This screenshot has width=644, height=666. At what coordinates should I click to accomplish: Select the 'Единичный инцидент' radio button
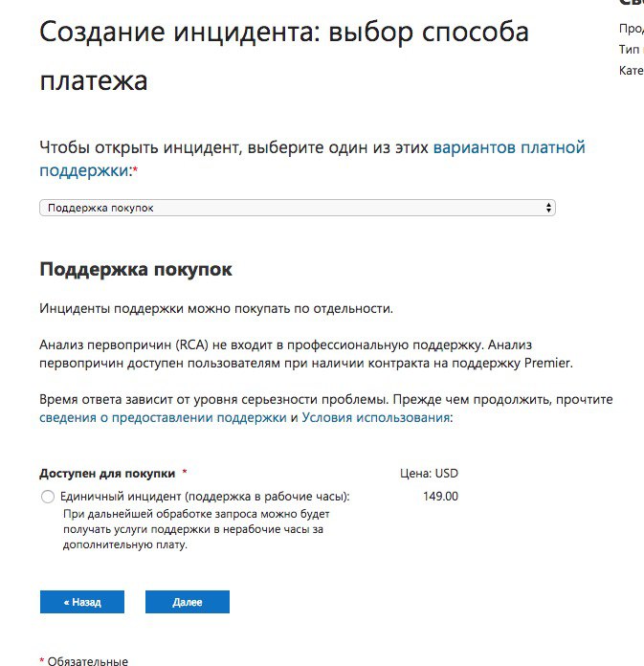click(48, 497)
